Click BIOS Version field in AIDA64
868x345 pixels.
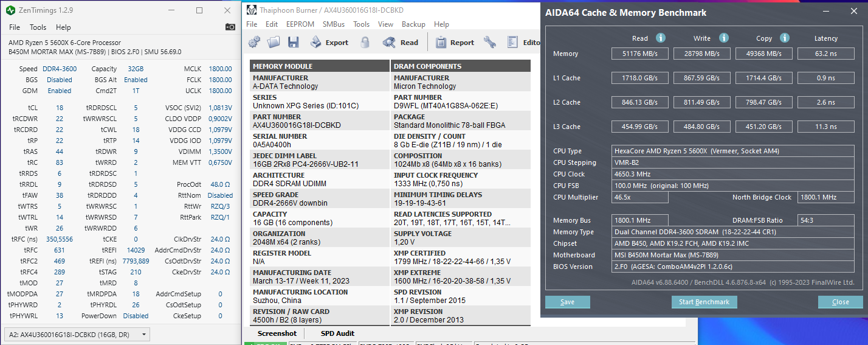point(733,267)
